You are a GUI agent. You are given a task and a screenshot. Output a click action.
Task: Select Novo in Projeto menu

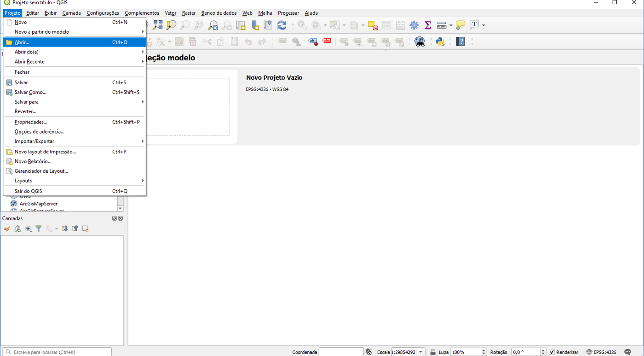(74, 22)
